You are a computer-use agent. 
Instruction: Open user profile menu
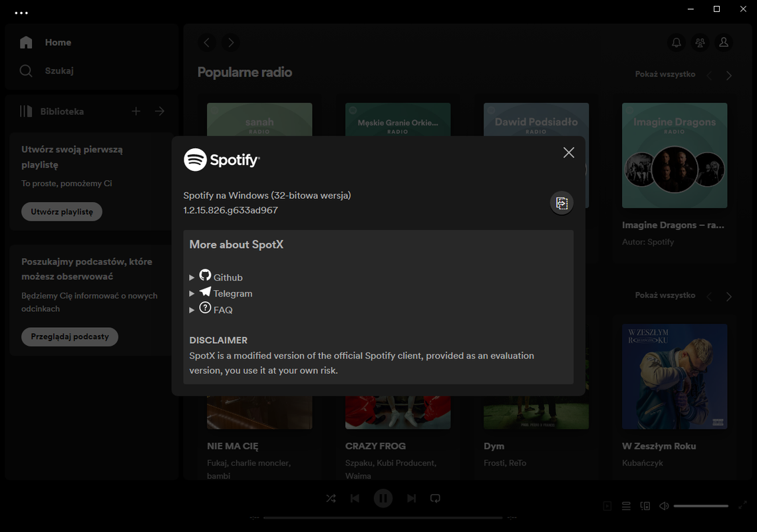(x=724, y=43)
